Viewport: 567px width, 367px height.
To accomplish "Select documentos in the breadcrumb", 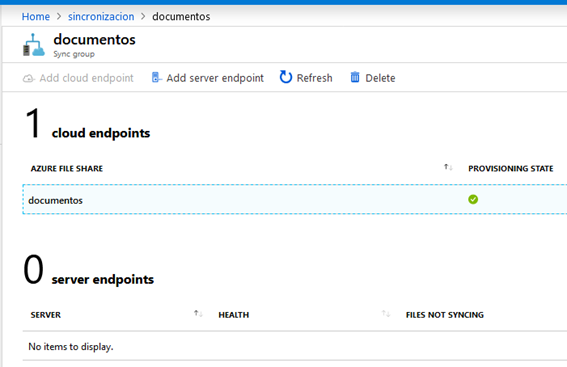I will (181, 17).
